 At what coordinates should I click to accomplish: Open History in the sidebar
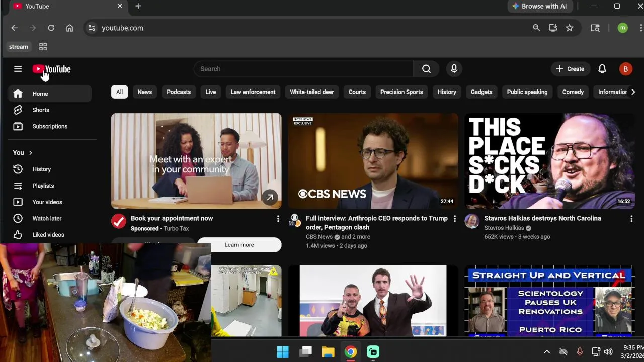pos(49,169)
